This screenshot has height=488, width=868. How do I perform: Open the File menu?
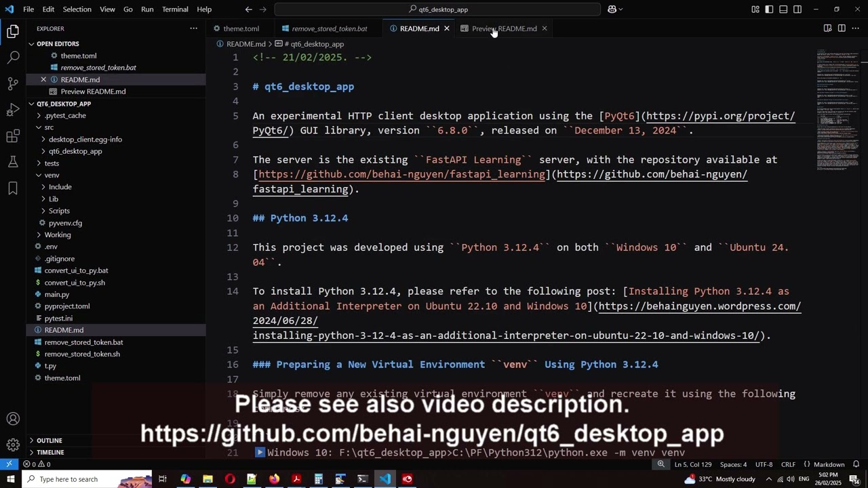point(28,9)
